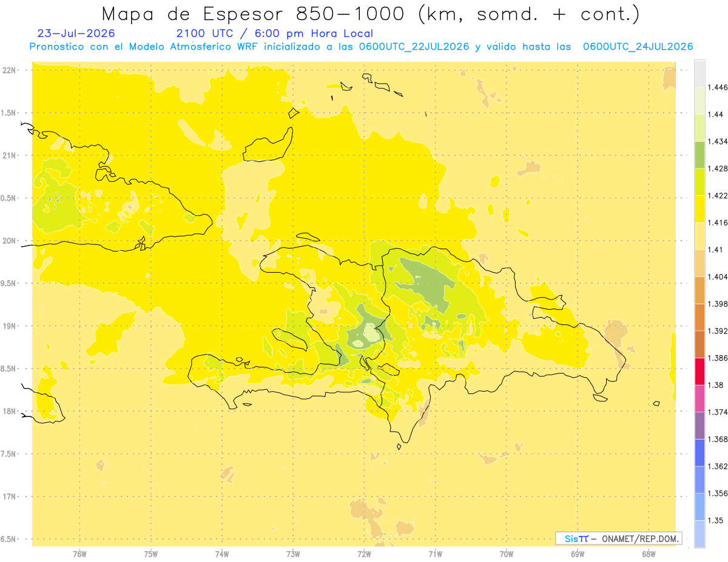This screenshot has height=562, width=728.
Task: Click the legend value 1.356
Action: tap(718, 493)
